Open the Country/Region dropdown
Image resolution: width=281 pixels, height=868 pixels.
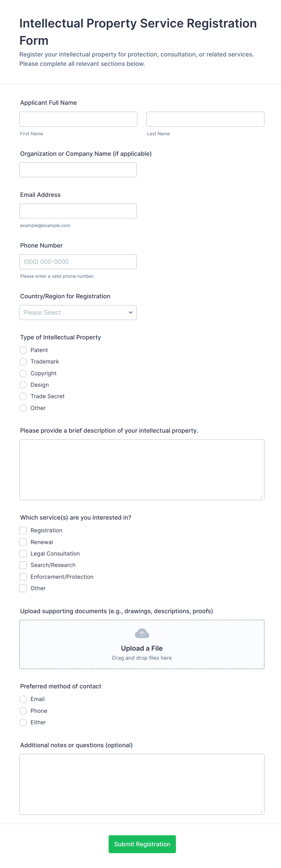78,312
